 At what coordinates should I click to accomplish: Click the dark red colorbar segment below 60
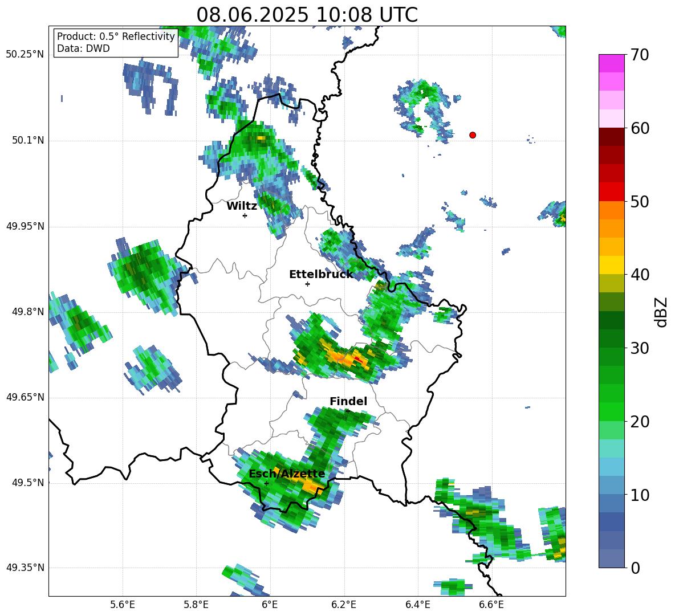pyautogui.click(x=611, y=137)
